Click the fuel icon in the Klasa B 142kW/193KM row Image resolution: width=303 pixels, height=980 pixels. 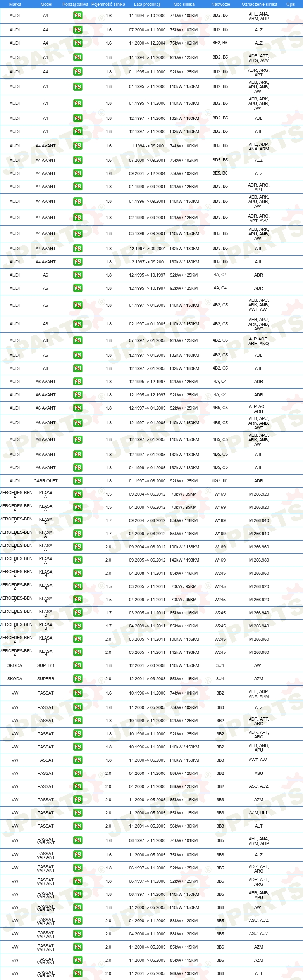pos(77,652)
